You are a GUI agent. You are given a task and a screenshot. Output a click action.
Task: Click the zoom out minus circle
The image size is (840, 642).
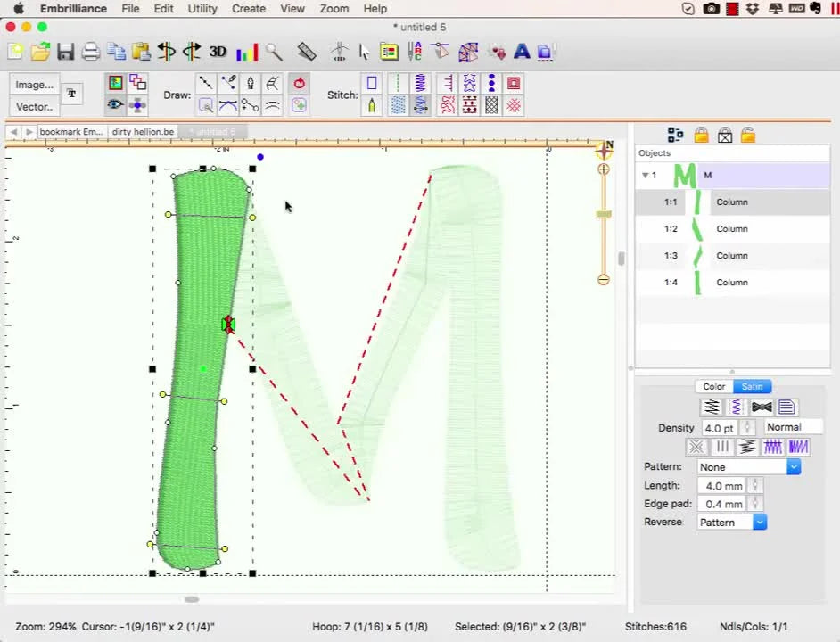tap(604, 279)
